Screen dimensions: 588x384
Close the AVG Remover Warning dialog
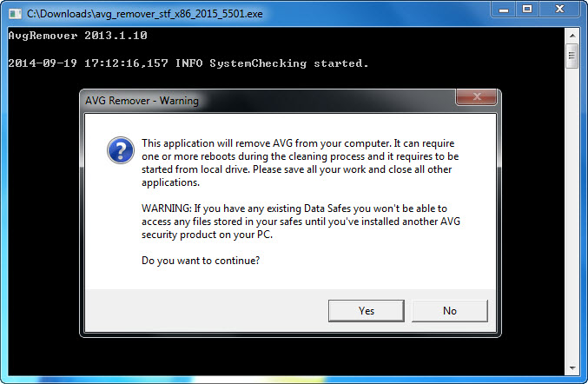coord(476,96)
